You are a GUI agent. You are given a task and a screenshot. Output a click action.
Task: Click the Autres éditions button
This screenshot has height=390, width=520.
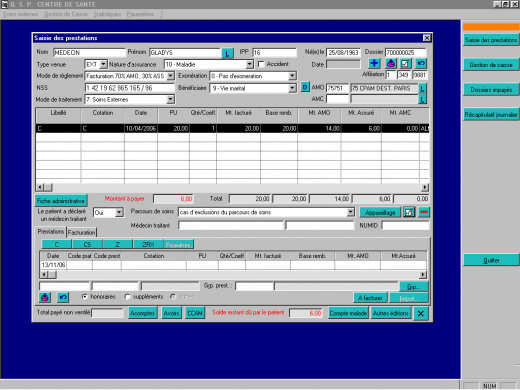(x=391, y=313)
